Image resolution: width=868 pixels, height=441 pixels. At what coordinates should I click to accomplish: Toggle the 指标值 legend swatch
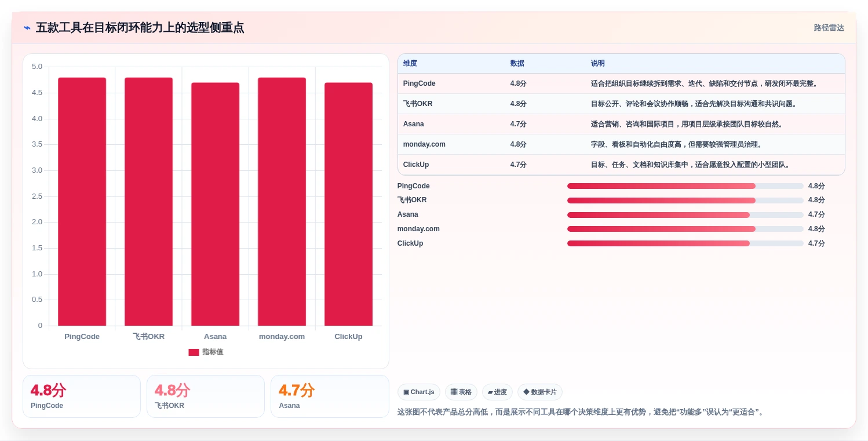click(194, 352)
